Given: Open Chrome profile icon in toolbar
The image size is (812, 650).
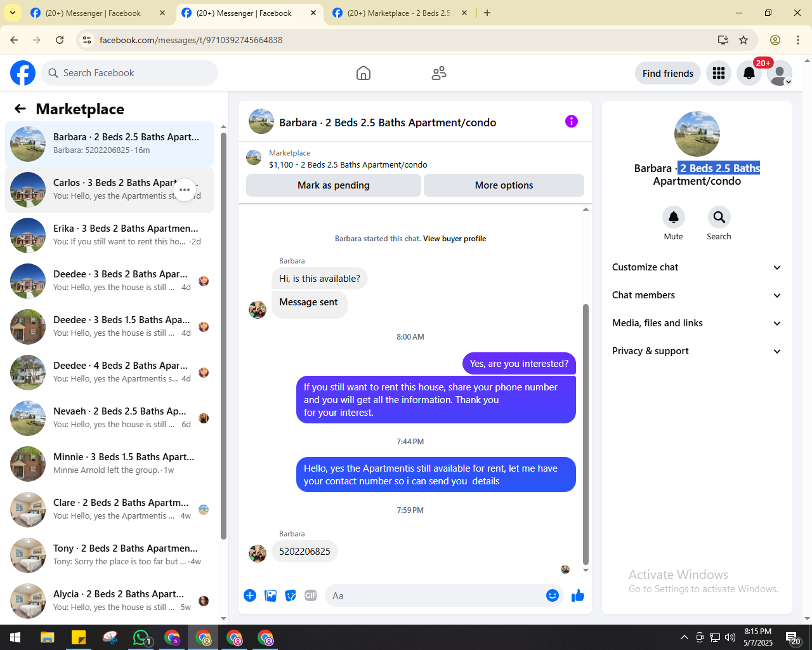Looking at the screenshot, I should [x=775, y=40].
